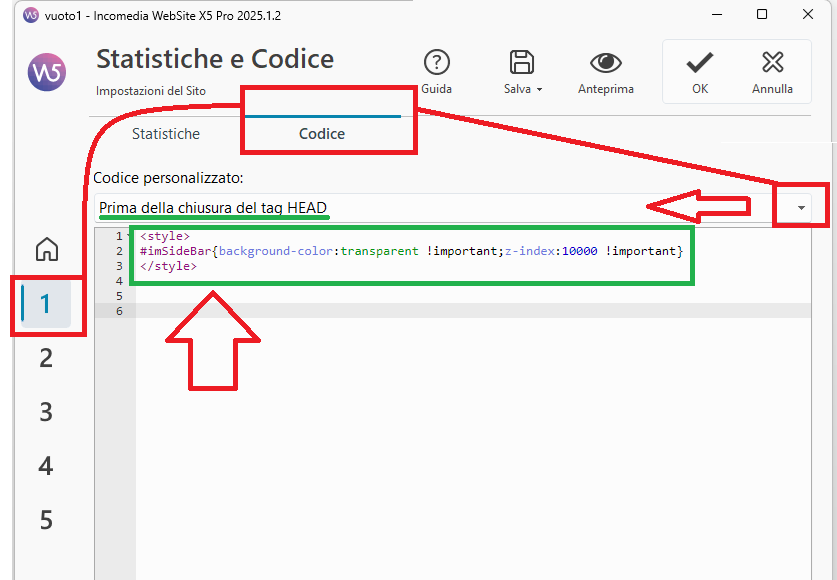Screen dimensions: 837x580
Task: Select step 1 in the sidebar
Action: coord(46,304)
